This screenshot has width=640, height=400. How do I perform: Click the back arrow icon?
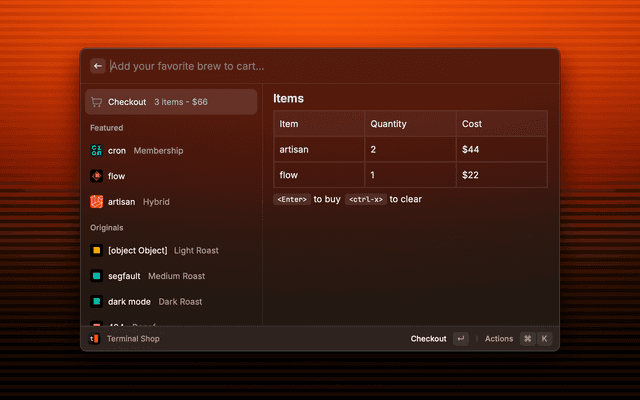98,66
